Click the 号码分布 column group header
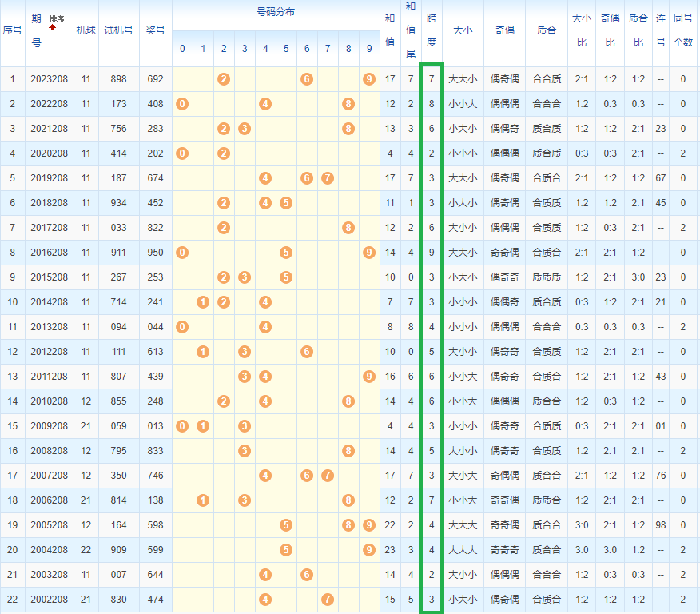 pos(276,14)
